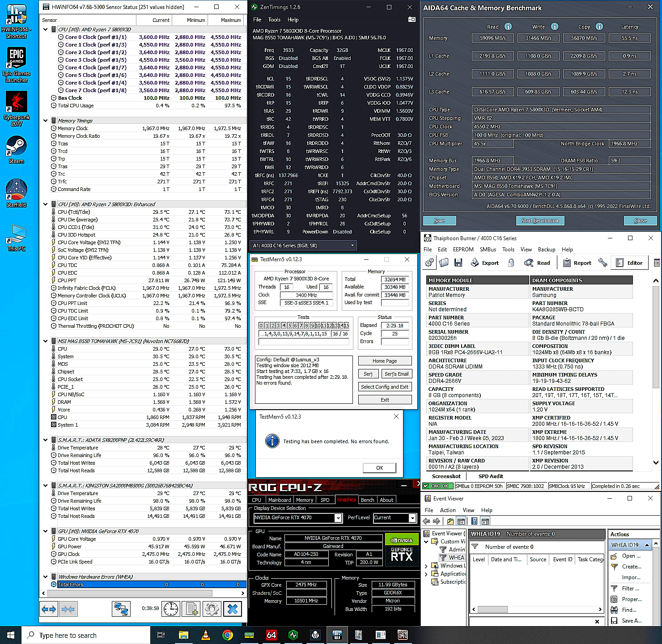Open HWiNFO sensor settings gear icon
662x644 pixels.
pyautogui.click(x=212, y=609)
